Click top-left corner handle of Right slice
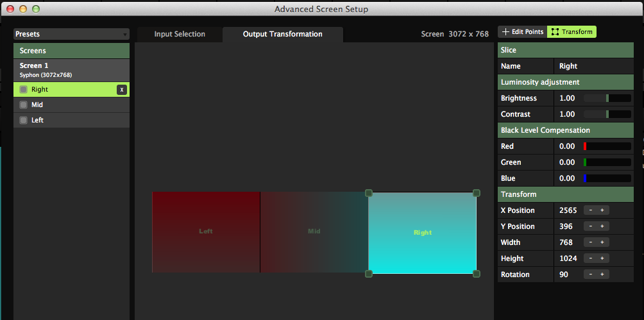The height and width of the screenshot is (320, 644). pos(369,193)
